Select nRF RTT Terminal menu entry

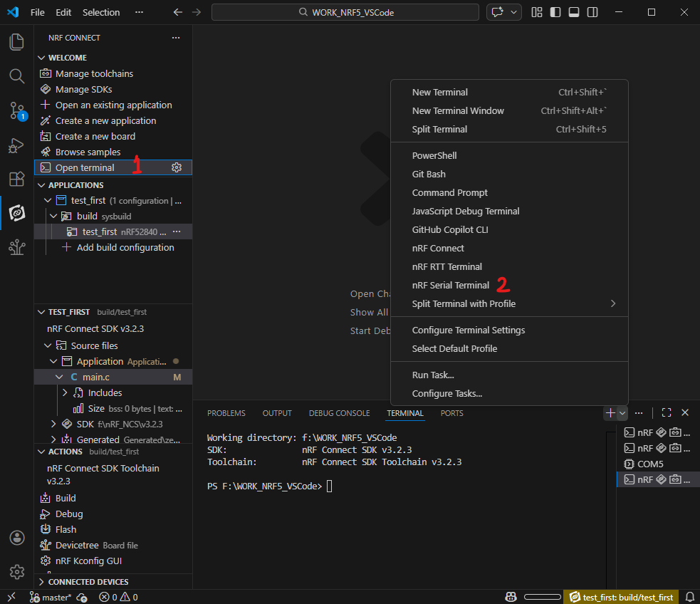click(x=509, y=267)
